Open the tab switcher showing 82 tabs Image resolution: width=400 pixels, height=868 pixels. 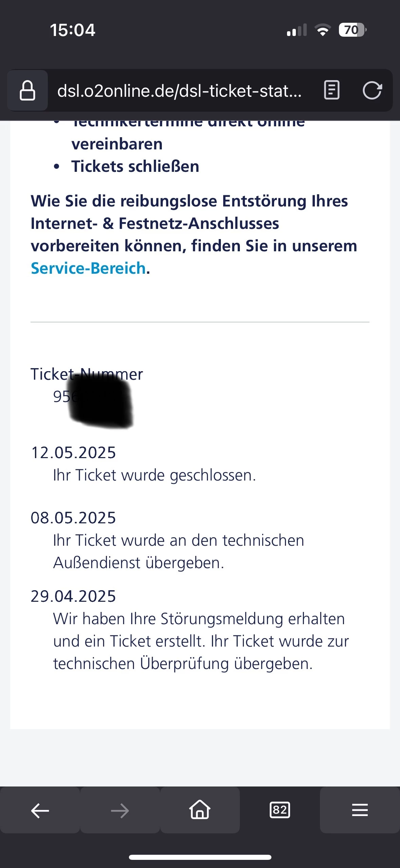tap(280, 810)
